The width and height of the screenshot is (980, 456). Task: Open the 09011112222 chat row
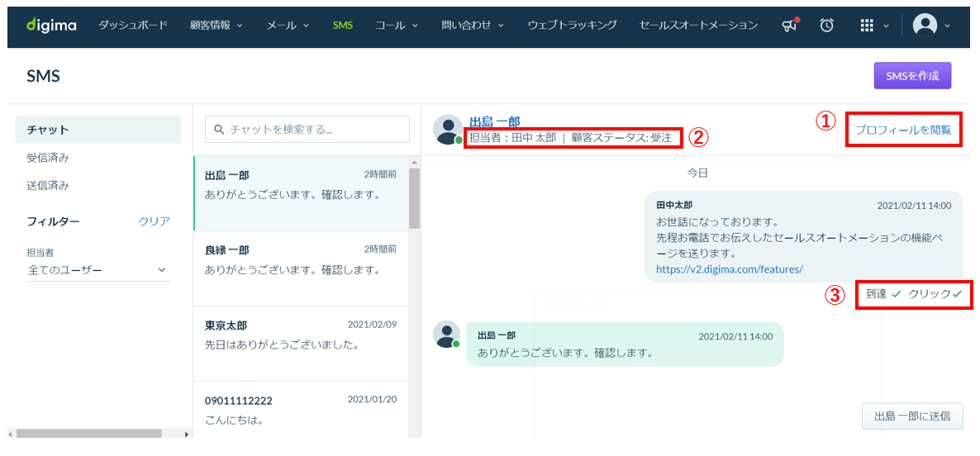pos(301,410)
